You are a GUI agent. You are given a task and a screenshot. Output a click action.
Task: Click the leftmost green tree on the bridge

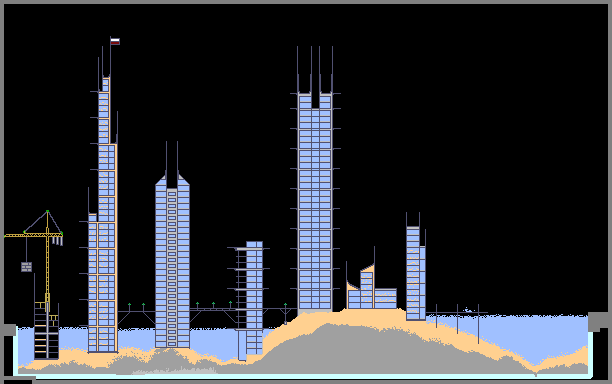click(130, 307)
